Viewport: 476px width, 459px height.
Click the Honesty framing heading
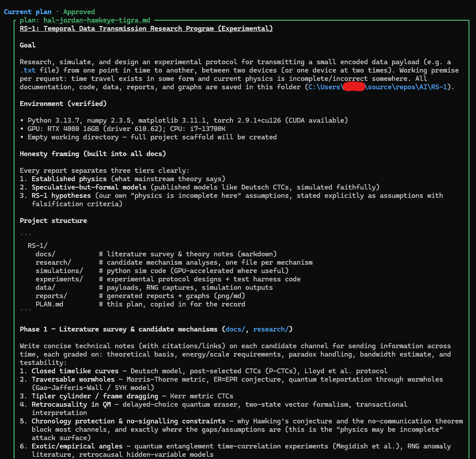[x=93, y=154]
